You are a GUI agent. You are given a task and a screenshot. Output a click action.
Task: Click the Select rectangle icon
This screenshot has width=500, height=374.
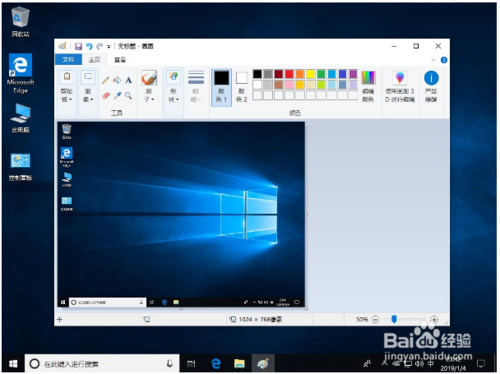(x=88, y=76)
